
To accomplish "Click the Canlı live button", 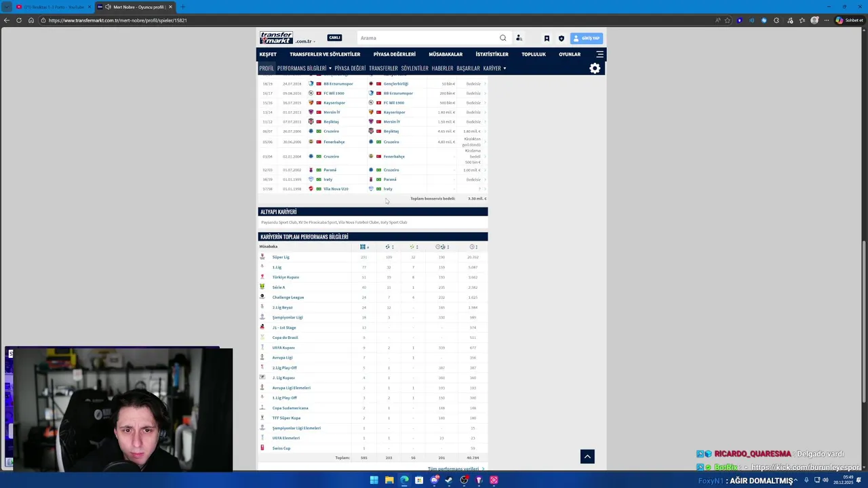I will coord(334,38).
